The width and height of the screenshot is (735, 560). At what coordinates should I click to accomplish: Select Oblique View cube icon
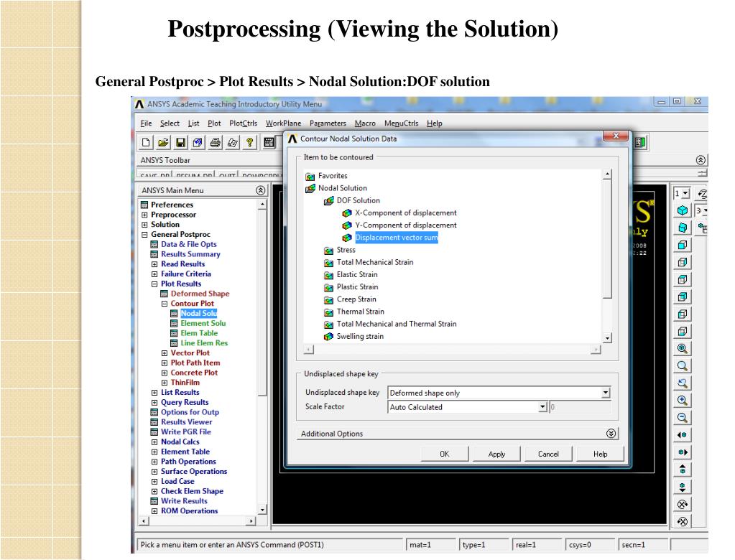click(x=683, y=228)
